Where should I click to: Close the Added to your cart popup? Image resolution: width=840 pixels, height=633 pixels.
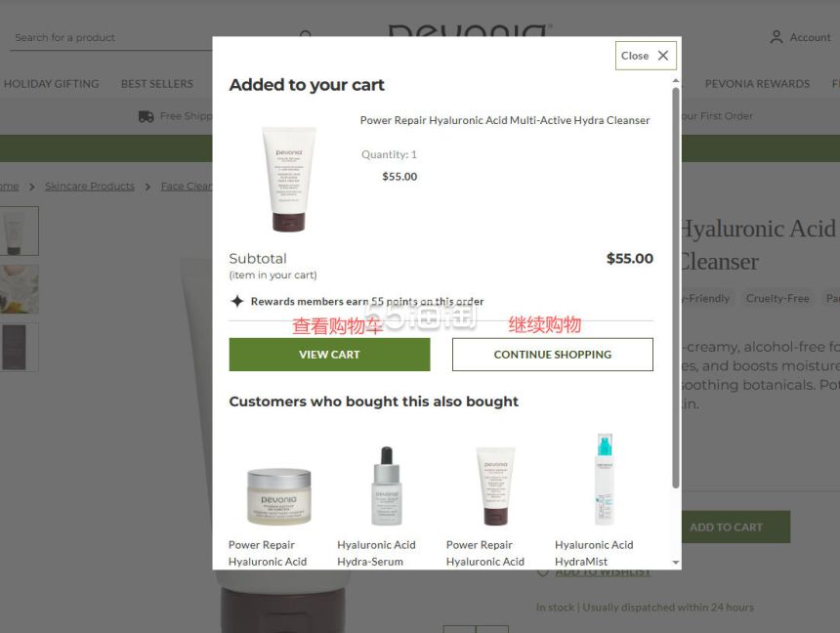point(646,56)
